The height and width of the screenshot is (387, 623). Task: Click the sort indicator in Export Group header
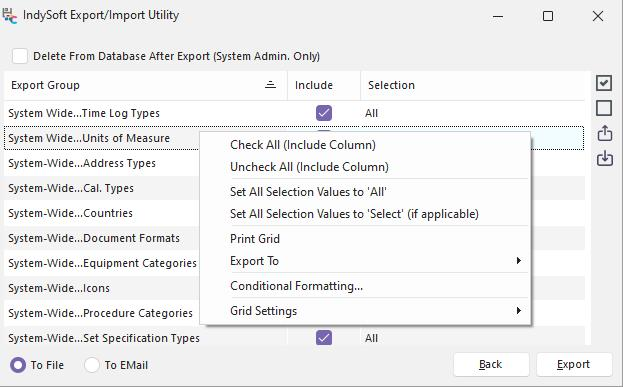click(x=270, y=85)
